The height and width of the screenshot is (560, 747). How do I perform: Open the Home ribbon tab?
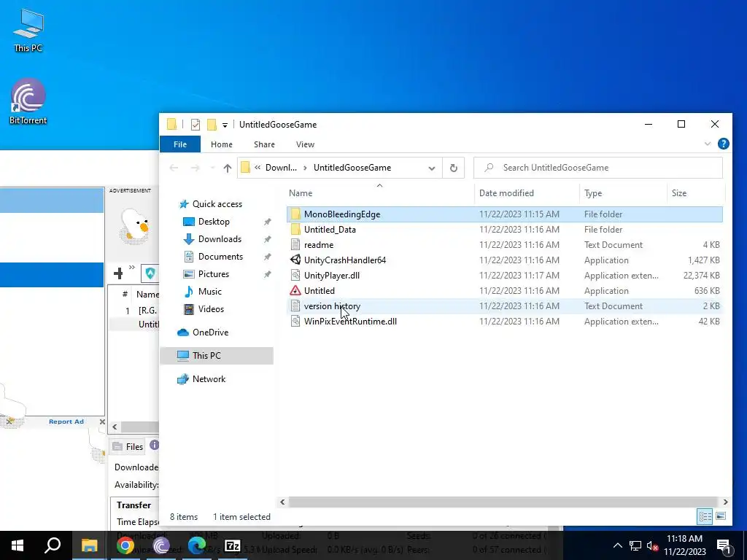pyautogui.click(x=222, y=144)
